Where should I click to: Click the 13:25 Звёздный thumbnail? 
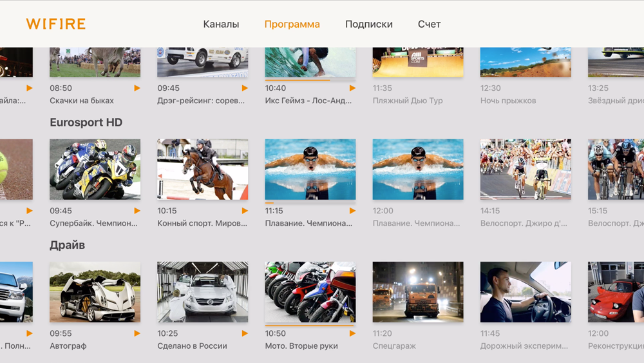click(616, 62)
